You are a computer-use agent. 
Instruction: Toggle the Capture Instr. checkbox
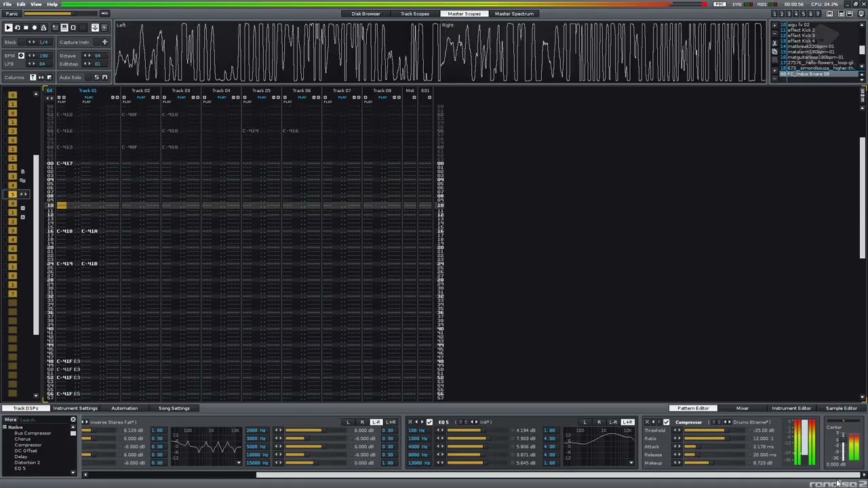[x=96, y=42]
